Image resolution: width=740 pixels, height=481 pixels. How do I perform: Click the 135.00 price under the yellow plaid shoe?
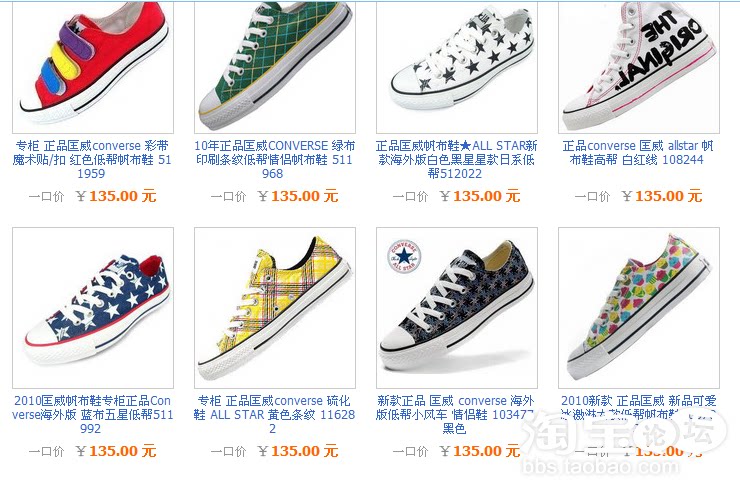point(304,451)
